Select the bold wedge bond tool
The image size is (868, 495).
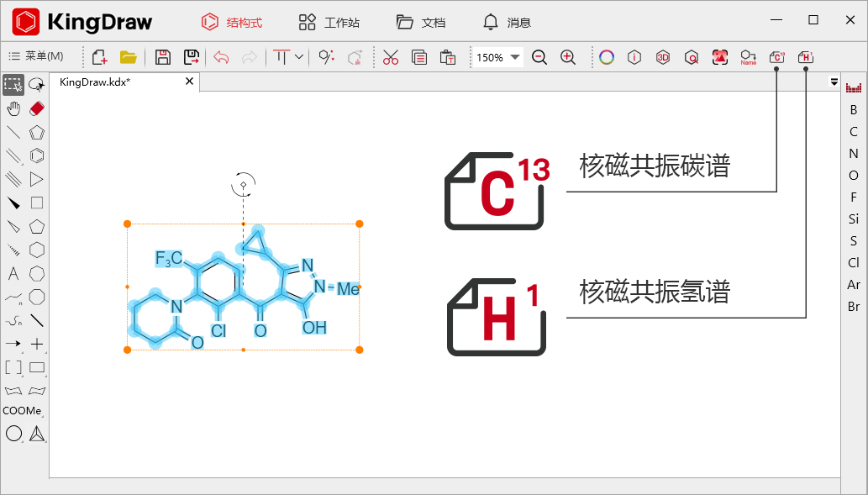click(13, 203)
